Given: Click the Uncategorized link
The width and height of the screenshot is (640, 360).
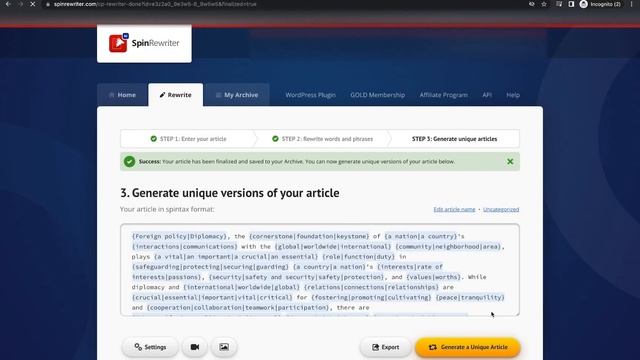Looking at the screenshot, I should [501, 209].
